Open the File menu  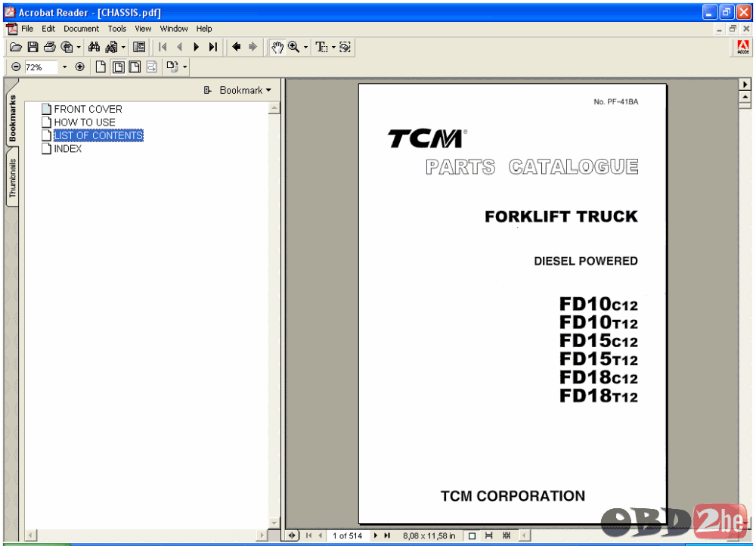(x=27, y=29)
